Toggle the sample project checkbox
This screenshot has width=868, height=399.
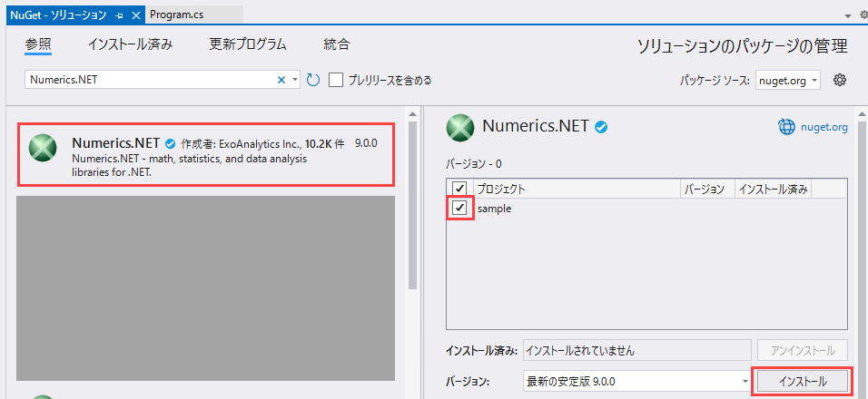click(x=459, y=208)
